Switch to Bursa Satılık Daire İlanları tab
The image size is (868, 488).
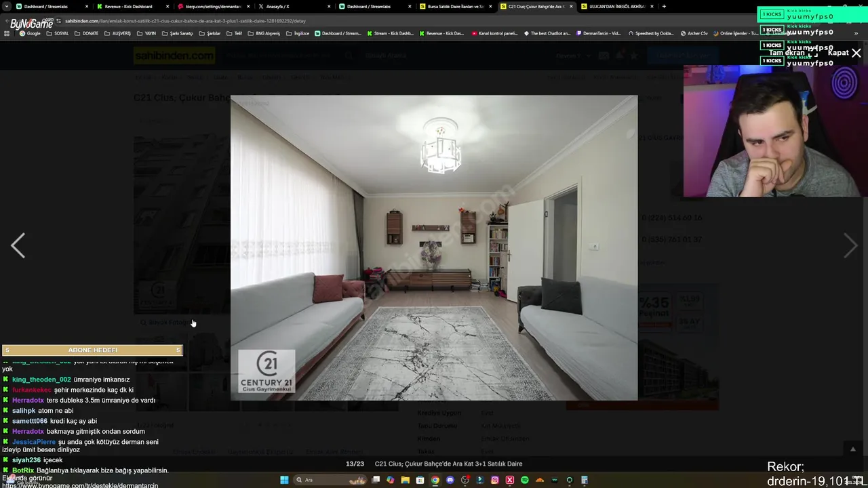[456, 6]
